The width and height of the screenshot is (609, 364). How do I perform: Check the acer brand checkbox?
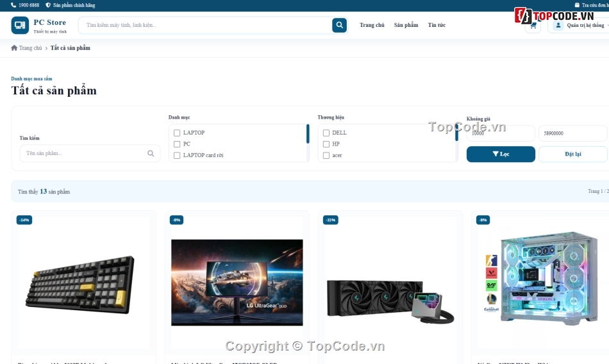(326, 155)
